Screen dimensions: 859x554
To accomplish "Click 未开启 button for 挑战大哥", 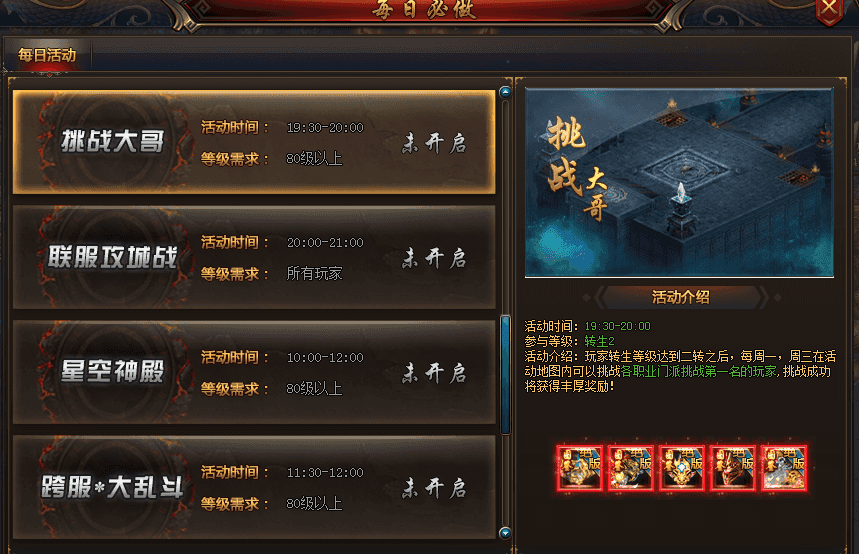I will (x=434, y=143).
